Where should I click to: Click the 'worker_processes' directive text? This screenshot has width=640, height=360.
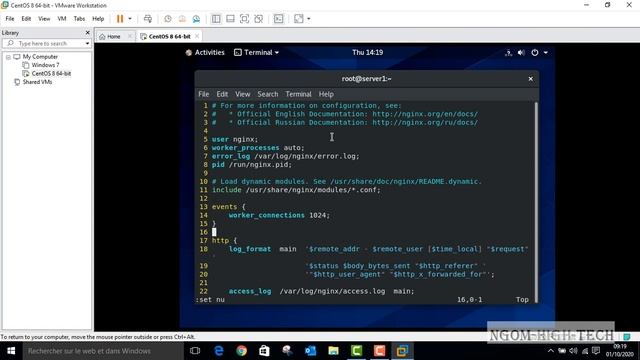245,148
